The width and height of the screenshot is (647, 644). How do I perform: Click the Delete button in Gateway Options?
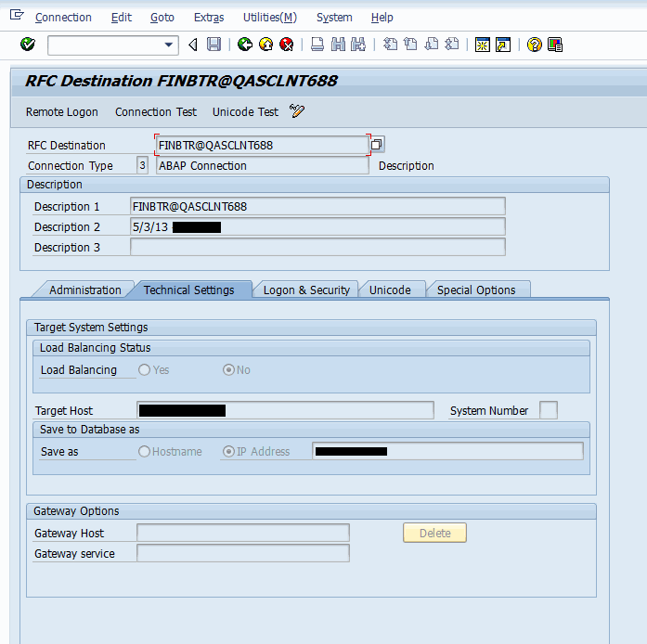[x=435, y=533]
